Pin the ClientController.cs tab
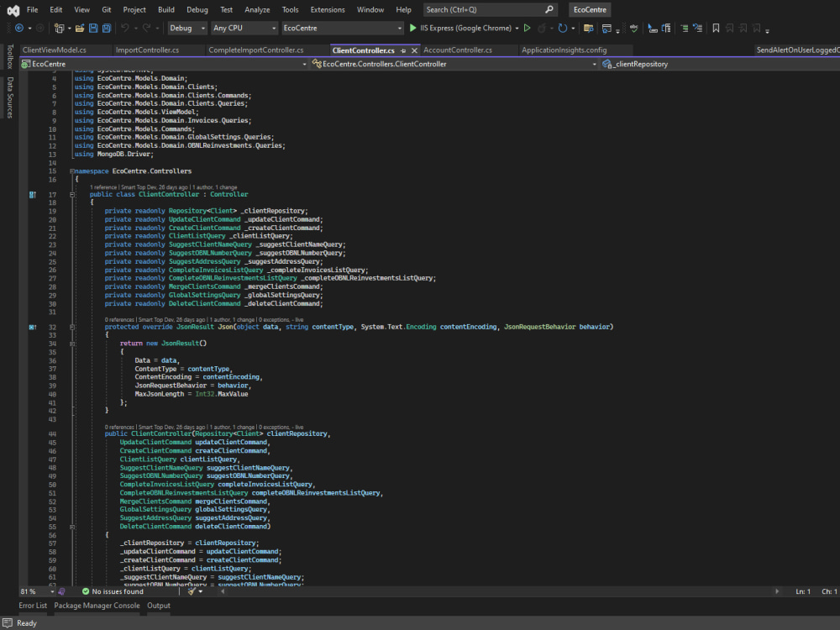This screenshot has height=630, width=840. [x=403, y=50]
